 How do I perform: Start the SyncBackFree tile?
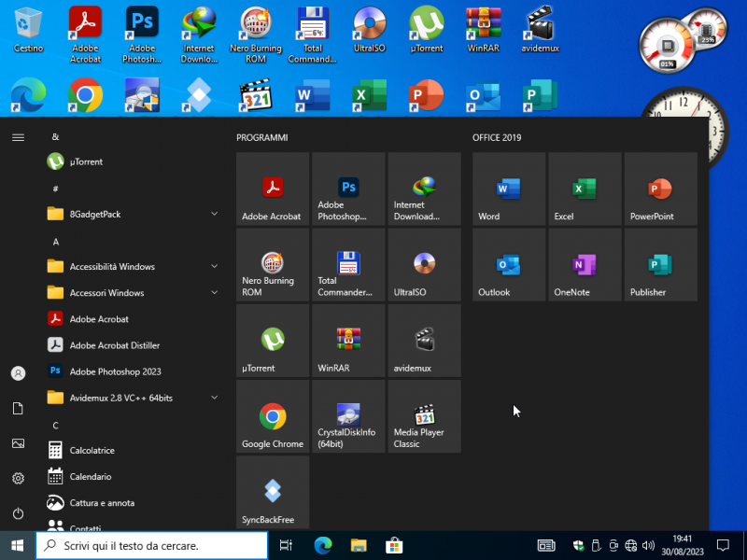click(272, 492)
